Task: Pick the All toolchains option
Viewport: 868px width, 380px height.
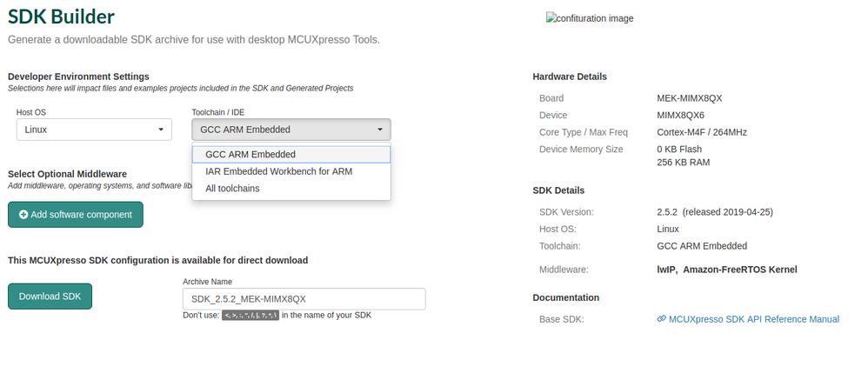Action: [x=232, y=188]
